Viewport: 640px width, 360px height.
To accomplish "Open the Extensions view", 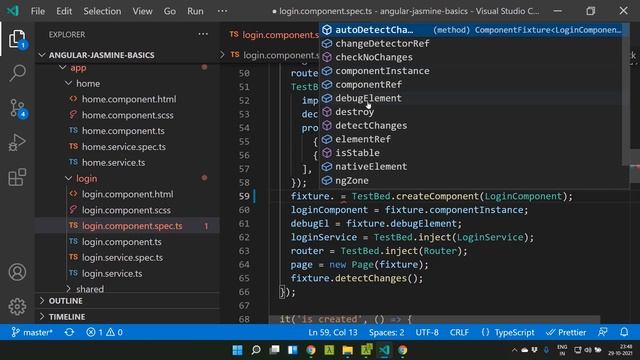I will pyautogui.click(x=17, y=177).
